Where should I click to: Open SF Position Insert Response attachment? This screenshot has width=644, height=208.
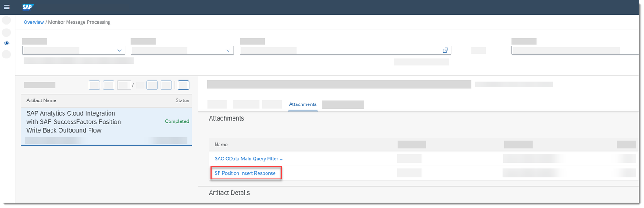[245, 173]
